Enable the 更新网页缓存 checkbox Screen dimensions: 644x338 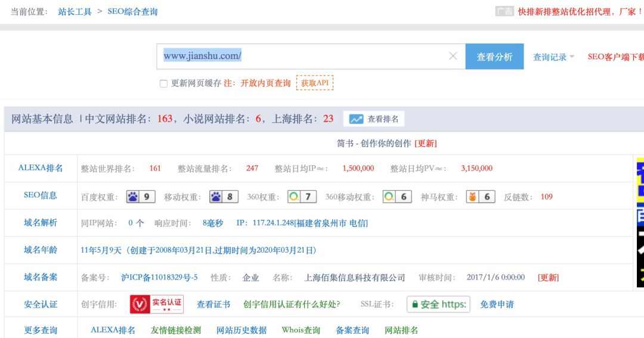click(x=163, y=84)
